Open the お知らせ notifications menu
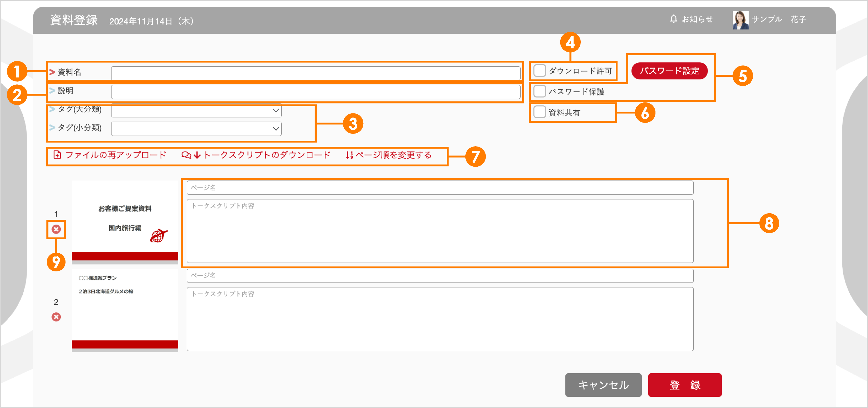 [x=697, y=19]
